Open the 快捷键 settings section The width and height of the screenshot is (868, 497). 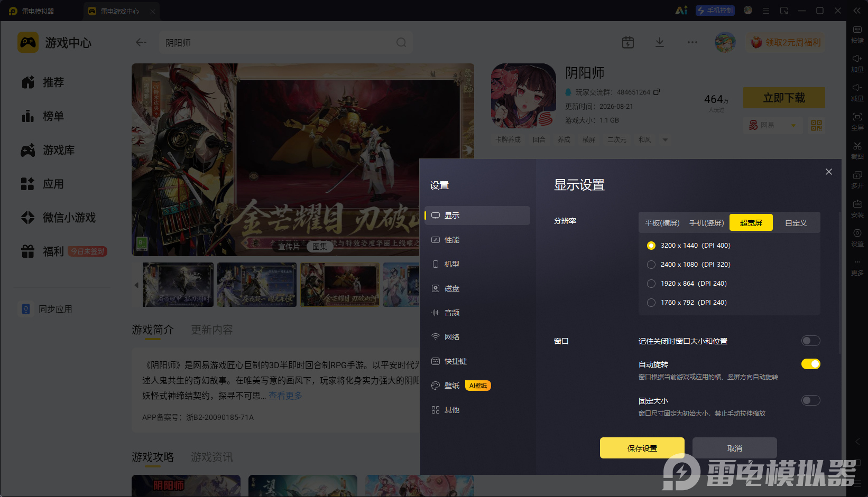click(x=477, y=361)
